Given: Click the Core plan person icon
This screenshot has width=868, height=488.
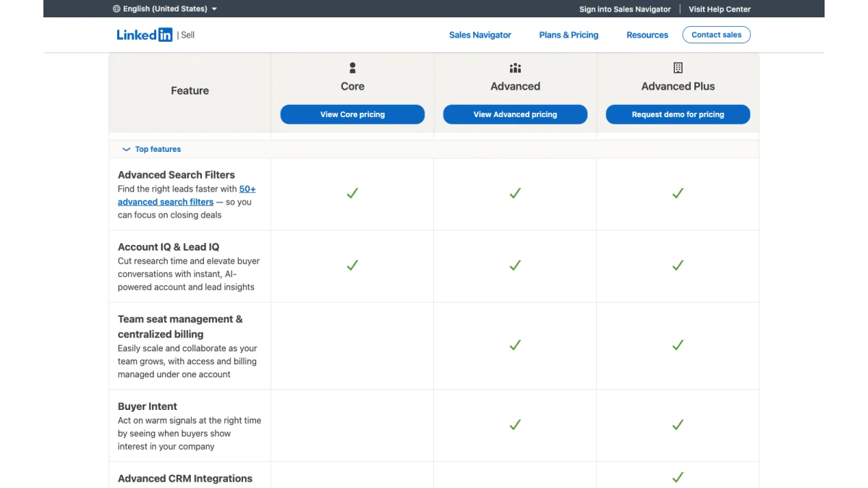Looking at the screenshot, I should tap(352, 68).
